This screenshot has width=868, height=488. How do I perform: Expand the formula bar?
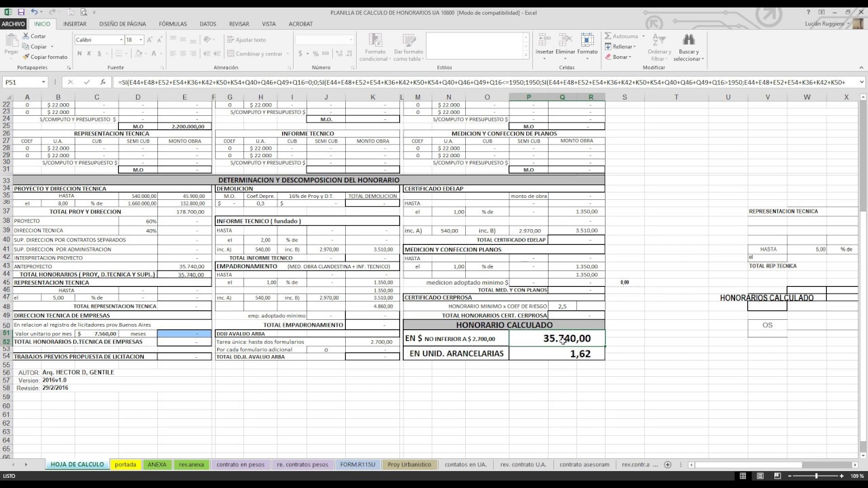coord(862,82)
